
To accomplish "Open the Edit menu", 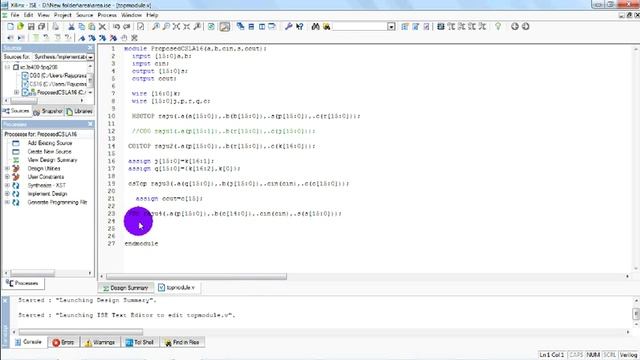I will pyautogui.click(x=29, y=15).
